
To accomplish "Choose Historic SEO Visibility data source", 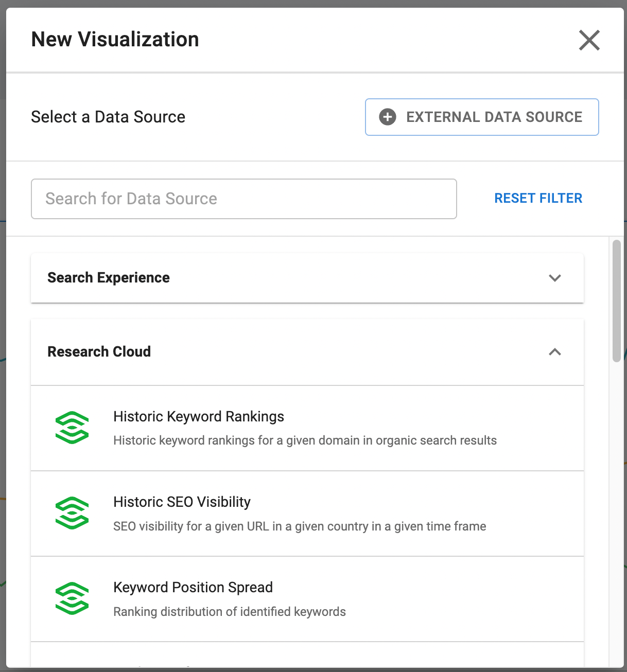I will pos(307,514).
